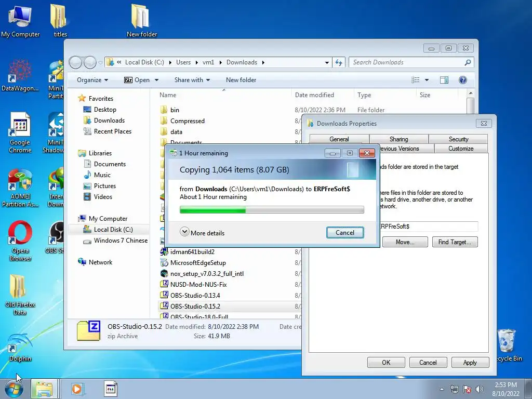Toggle the Explorer preview pane icon
Image resolution: width=532 pixels, height=399 pixels.
click(x=444, y=79)
